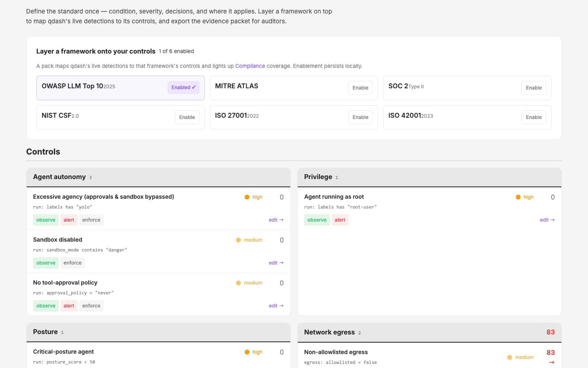
Task: Toggle observe chip for Sandbox disabled
Action: point(46,263)
